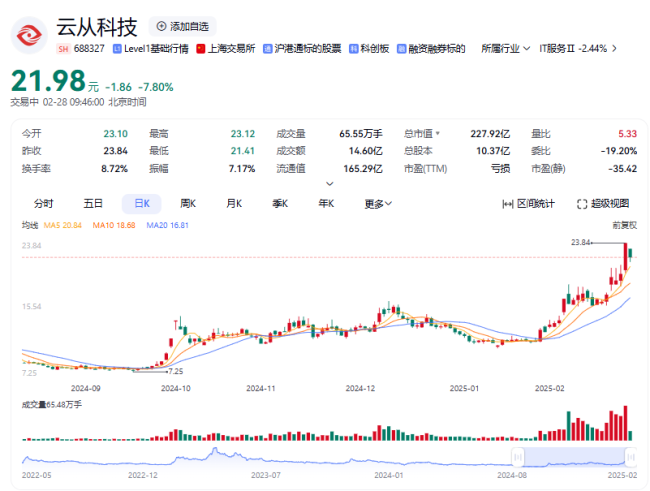
Task: Select 年K chart tab
Action: click(326, 204)
